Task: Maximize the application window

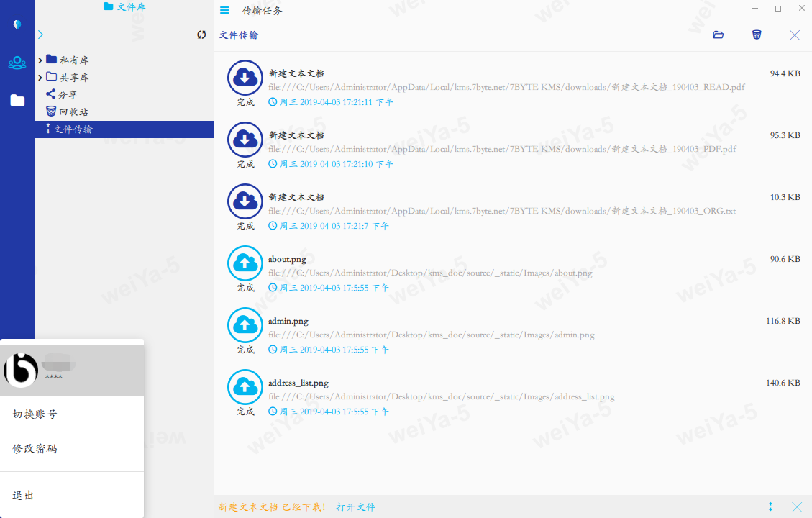Action: point(777,9)
